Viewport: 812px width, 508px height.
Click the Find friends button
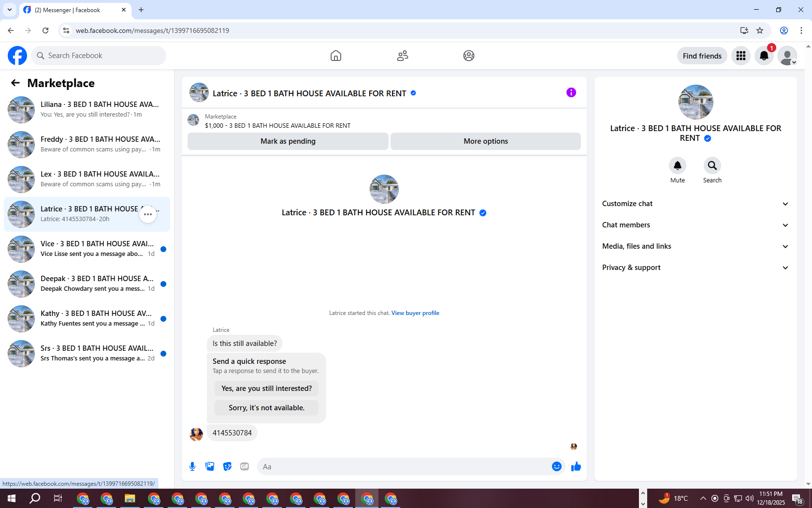(702, 56)
